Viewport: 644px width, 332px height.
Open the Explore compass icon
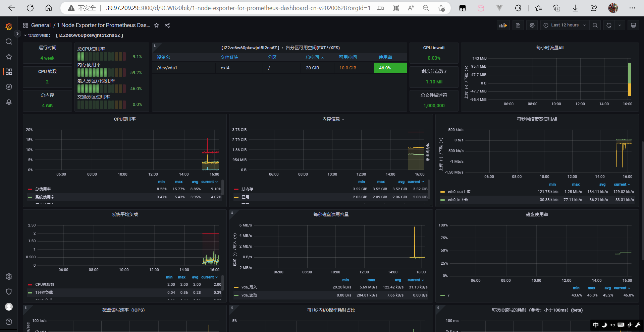[x=9, y=87]
